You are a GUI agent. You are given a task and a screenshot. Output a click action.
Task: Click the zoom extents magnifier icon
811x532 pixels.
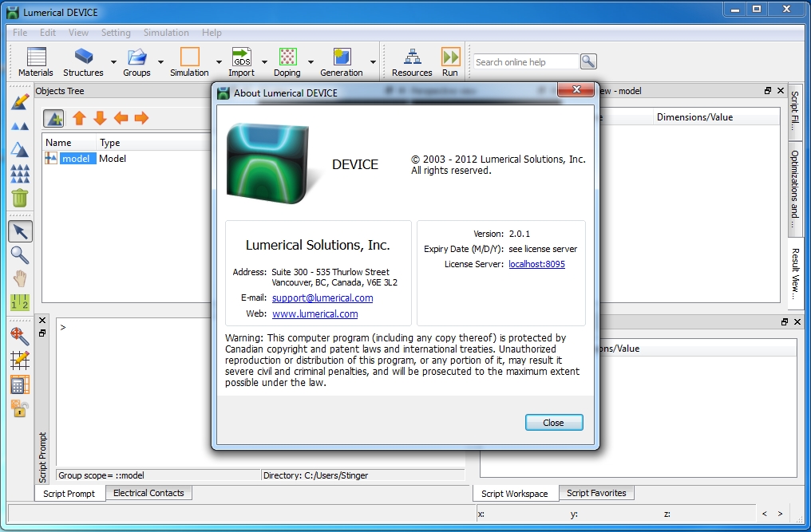[20, 336]
